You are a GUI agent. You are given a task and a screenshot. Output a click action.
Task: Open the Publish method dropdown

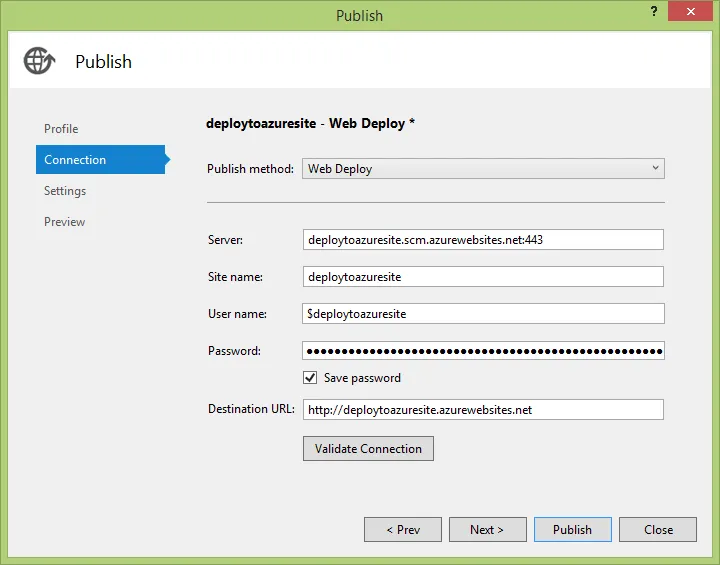483,169
